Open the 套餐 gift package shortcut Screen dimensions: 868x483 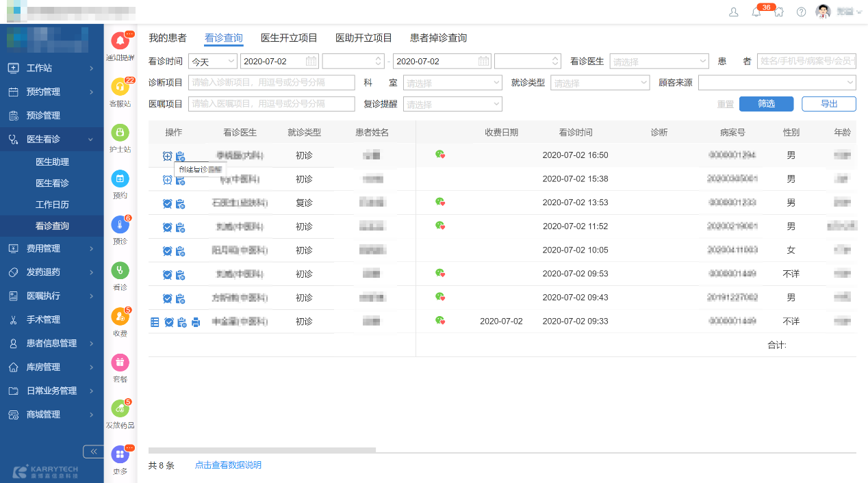[x=120, y=363]
